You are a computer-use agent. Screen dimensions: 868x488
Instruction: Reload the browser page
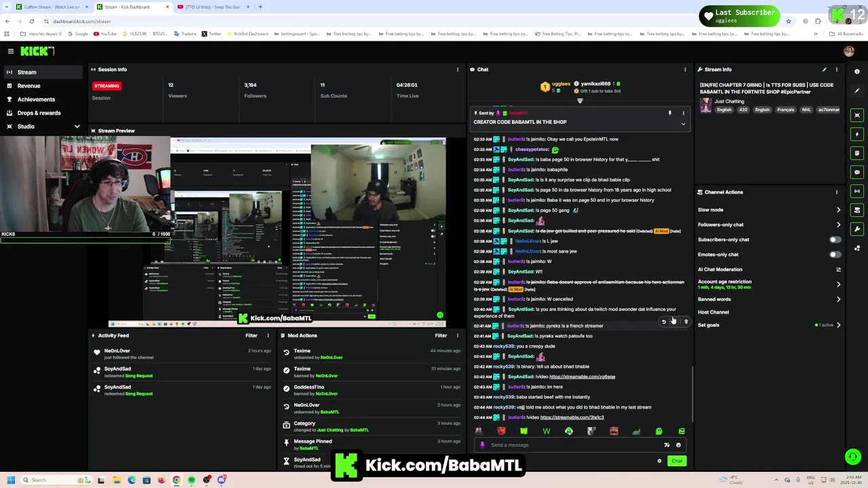pyautogui.click(x=31, y=21)
